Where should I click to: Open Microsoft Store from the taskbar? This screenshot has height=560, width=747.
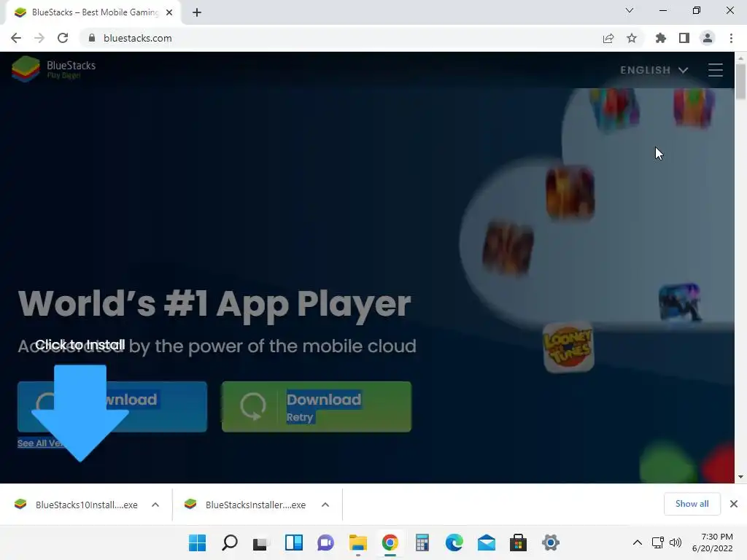(519, 542)
